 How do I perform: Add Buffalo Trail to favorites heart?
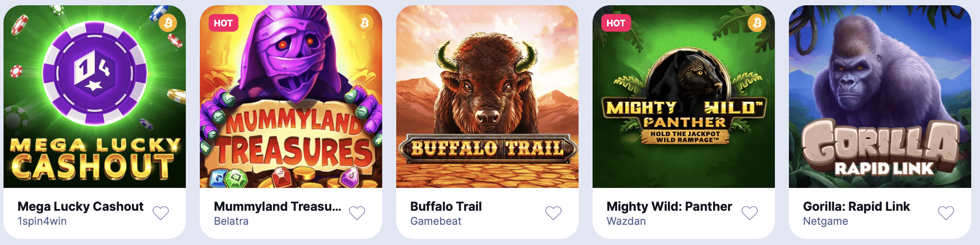(x=553, y=213)
